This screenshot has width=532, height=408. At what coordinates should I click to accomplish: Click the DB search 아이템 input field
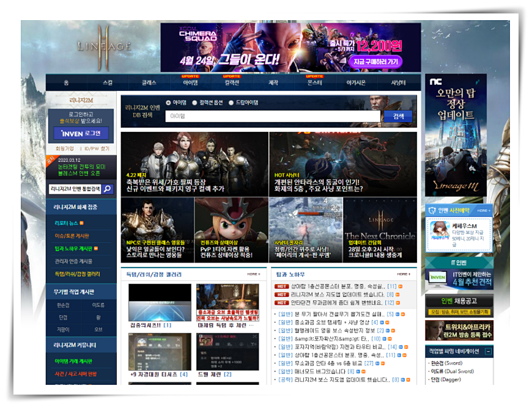273,116
